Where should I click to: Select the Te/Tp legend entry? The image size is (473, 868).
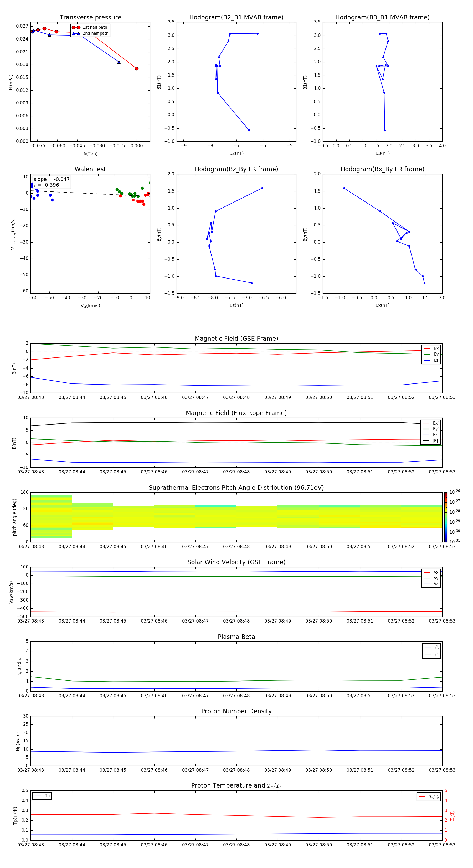(x=429, y=796)
